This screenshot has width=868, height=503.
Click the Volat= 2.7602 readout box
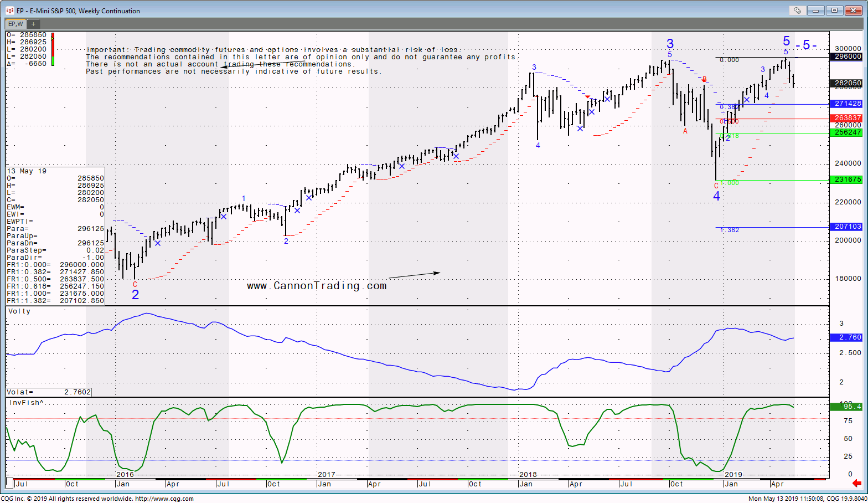49,392
